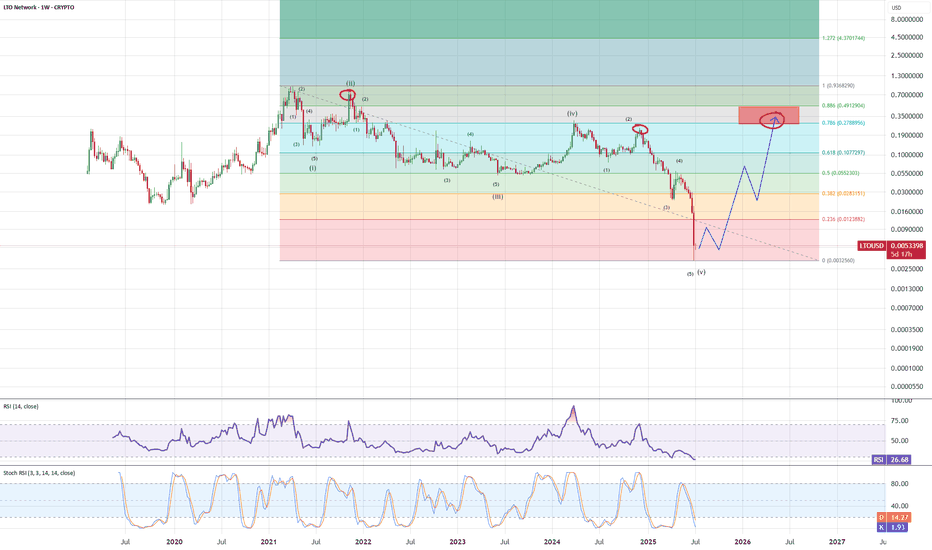
Task: Click the LTO Network - 1W - CRYPTO title
Action: tap(39, 7)
